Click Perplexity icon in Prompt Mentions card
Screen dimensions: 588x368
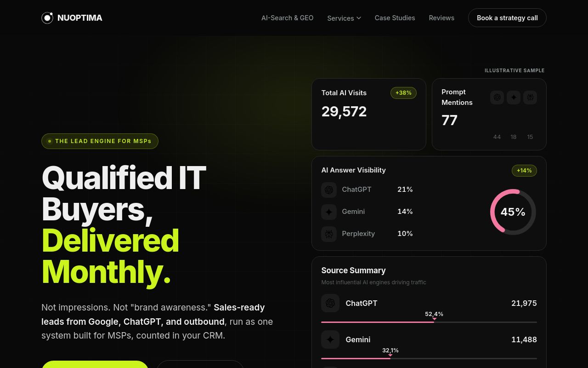tap(530, 98)
